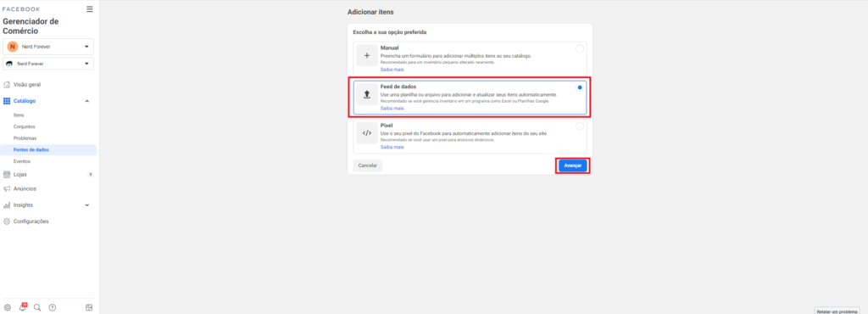Select the Pixel radio button
Viewport: 868px width, 314px height.
[x=580, y=126]
